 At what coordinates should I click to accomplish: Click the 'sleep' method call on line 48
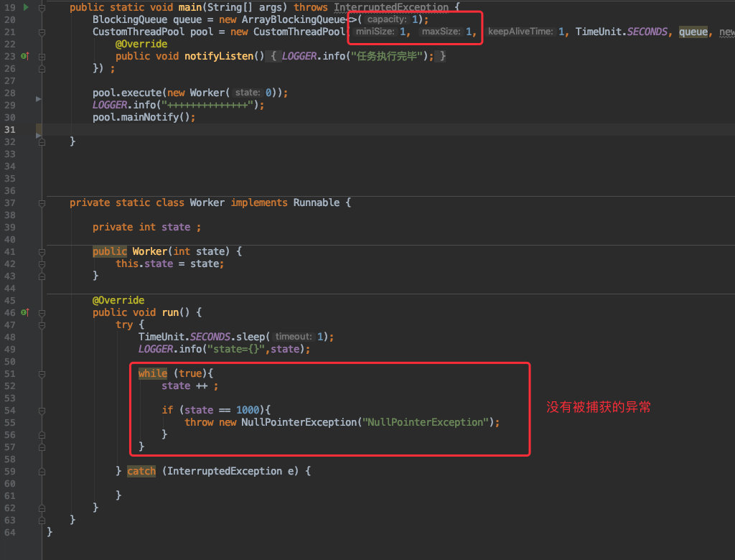251,337
